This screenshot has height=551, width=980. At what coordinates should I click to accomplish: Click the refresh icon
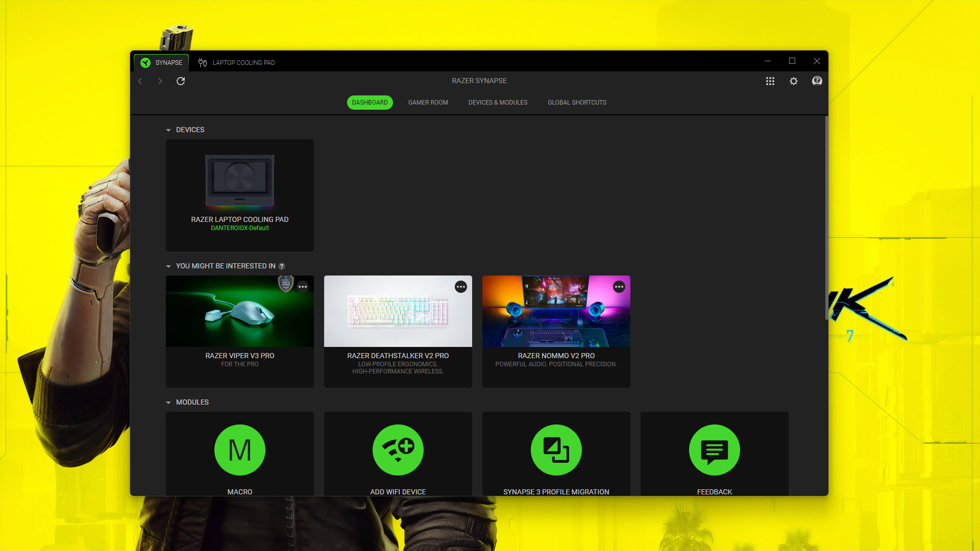coord(181,81)
